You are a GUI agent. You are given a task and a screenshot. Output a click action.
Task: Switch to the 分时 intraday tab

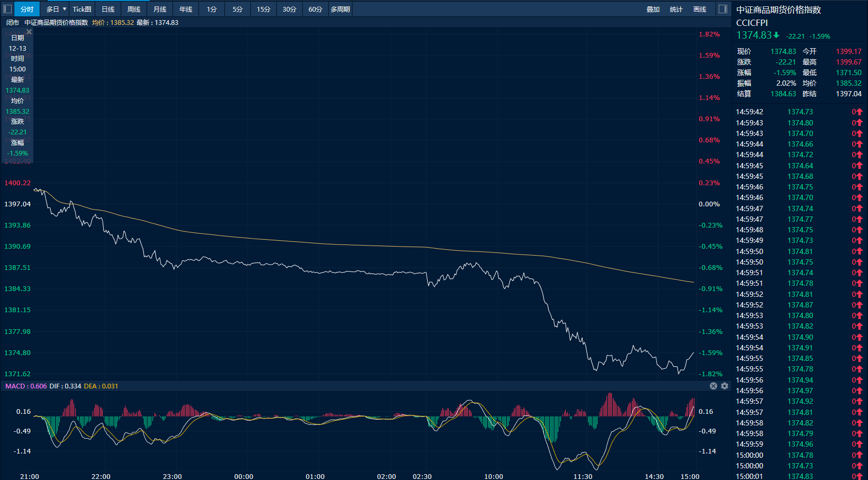coord(27,9)
